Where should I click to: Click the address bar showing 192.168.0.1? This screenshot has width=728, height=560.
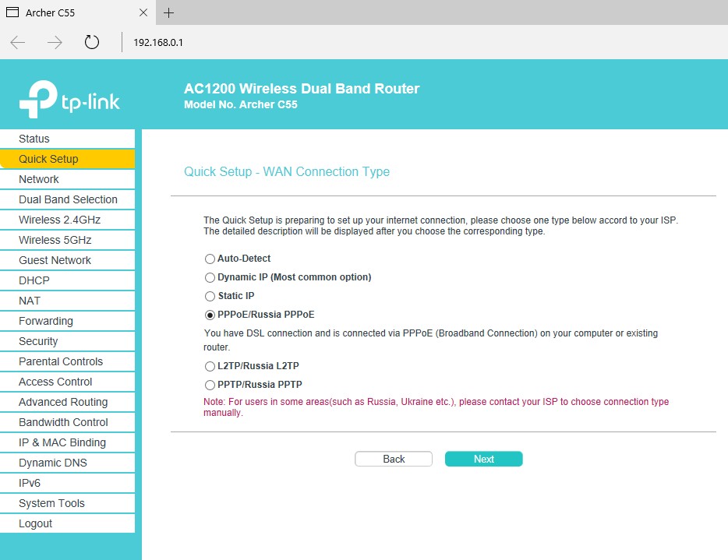coord(158,42)
